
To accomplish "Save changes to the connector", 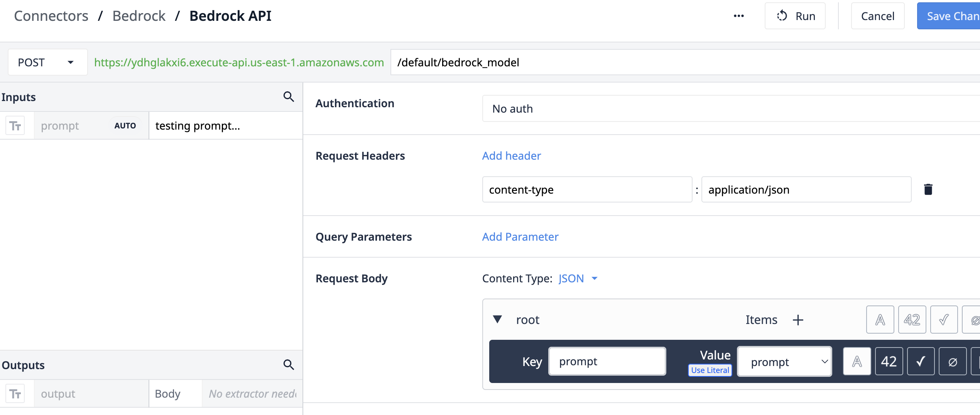I will tap(949, 16).
